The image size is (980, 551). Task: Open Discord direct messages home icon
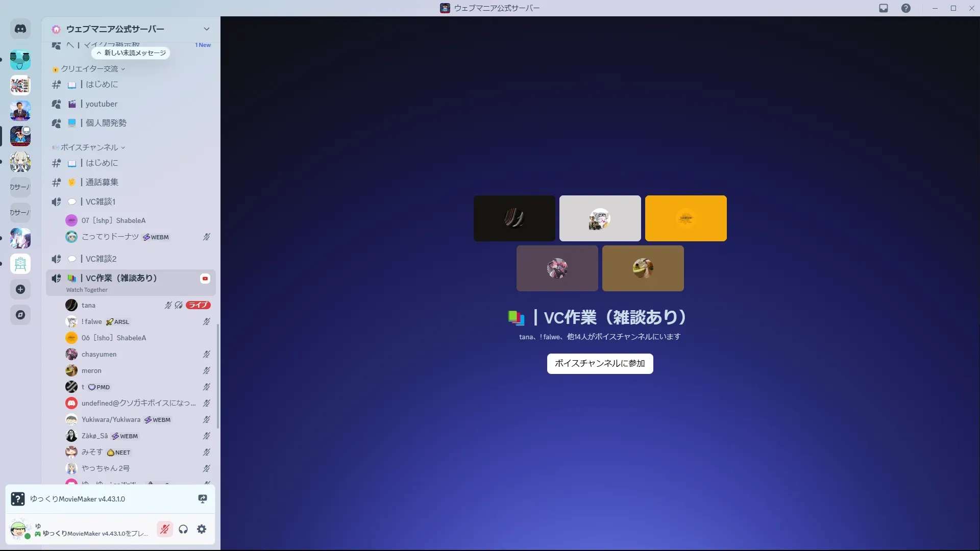[x=20, y=29]
